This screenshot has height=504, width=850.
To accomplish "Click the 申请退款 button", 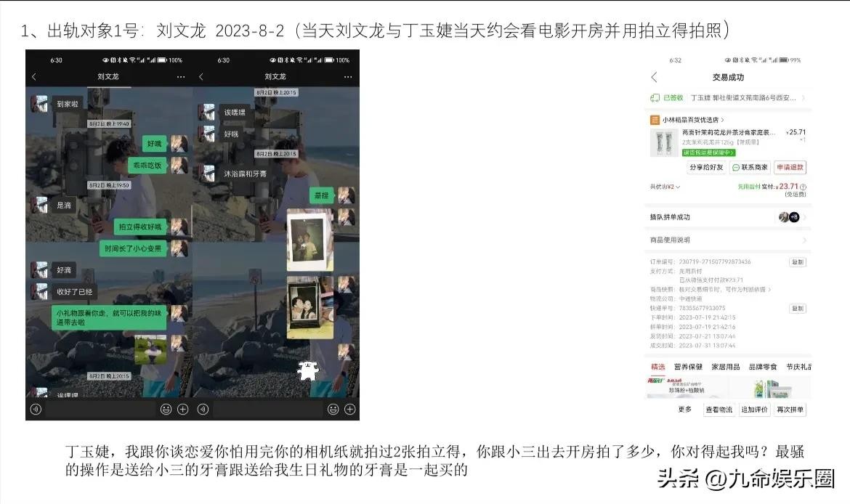I will pos(790,167).
